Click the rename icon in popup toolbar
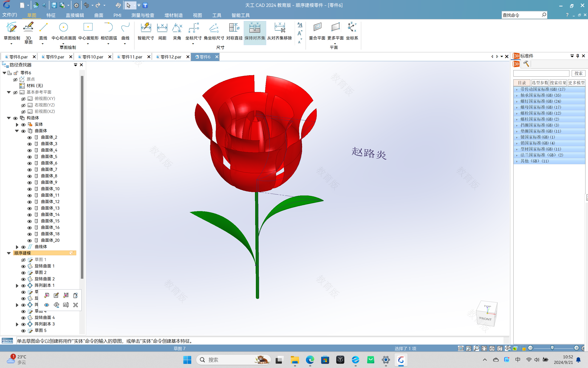This screenshot has height=368, width=588. (x=66, y=305)
